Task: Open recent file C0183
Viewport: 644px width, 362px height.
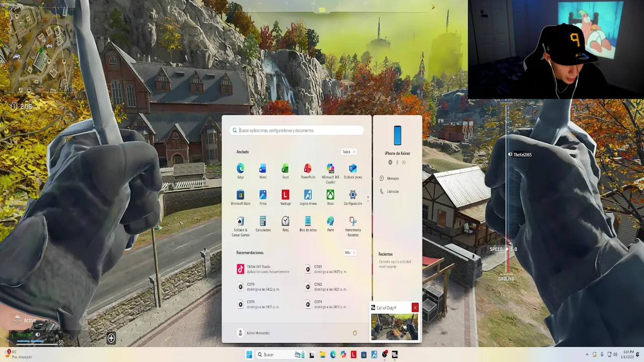Action: click(326, 269)
